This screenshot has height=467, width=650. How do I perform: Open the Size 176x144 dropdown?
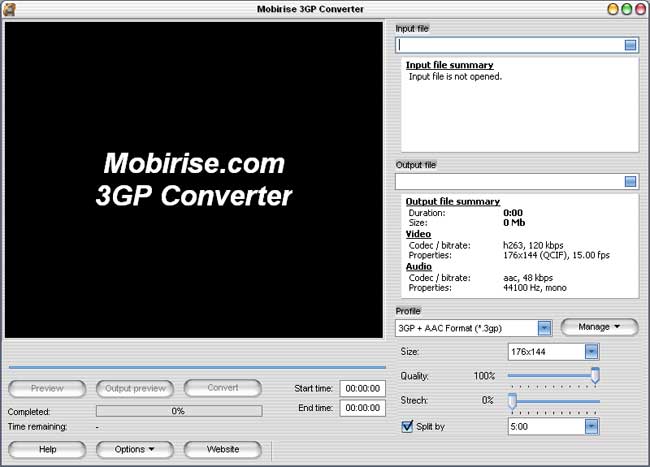click(591, 352)
